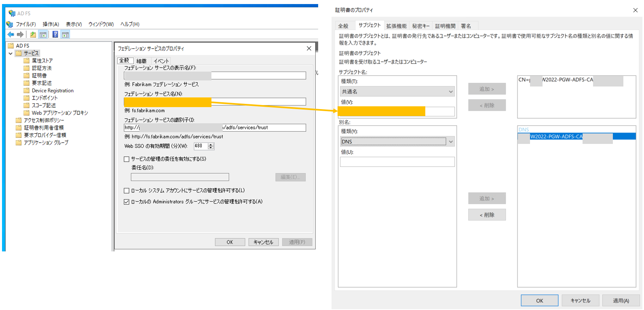Image resolution: width=644 pixels, height=310 pixels.
Task: Select the DNS W2022-PGW-ADFS-CA entry
Action: (576, 137)
